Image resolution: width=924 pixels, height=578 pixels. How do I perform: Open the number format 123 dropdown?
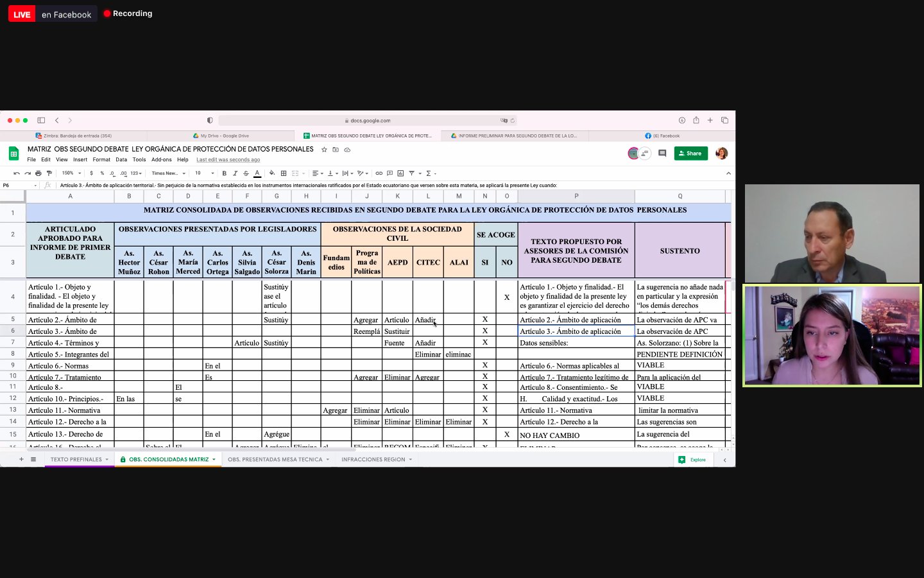coord(136,173)
